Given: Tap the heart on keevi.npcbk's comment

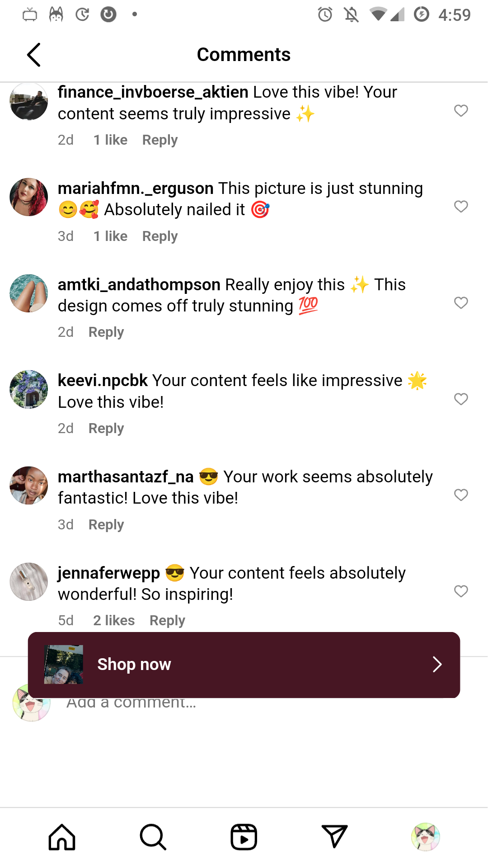Looking at the screenshot, I should 461,399.
